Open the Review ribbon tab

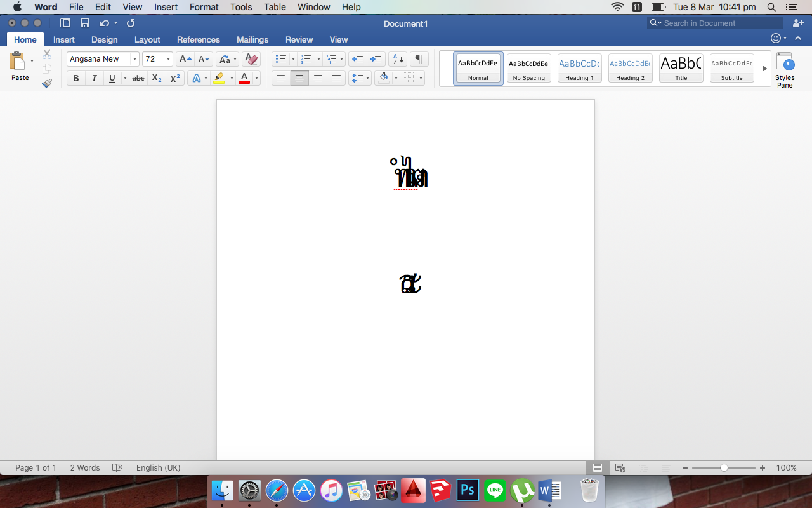pyautogui.click(x=299, y=39)
